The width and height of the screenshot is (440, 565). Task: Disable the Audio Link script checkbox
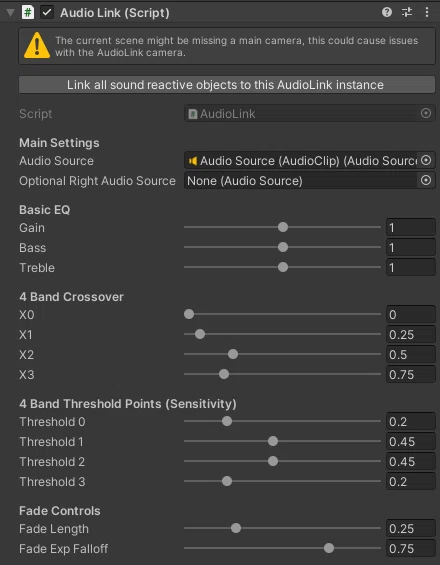(47, 13)
